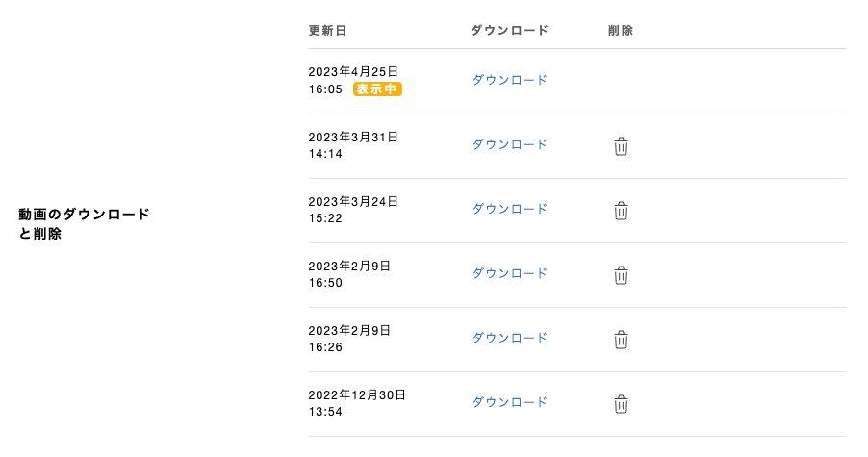Trash the 2022年12月30日 video
This screenshot has height=457, width=868.
pyautogui.click(x=621, y=404)
